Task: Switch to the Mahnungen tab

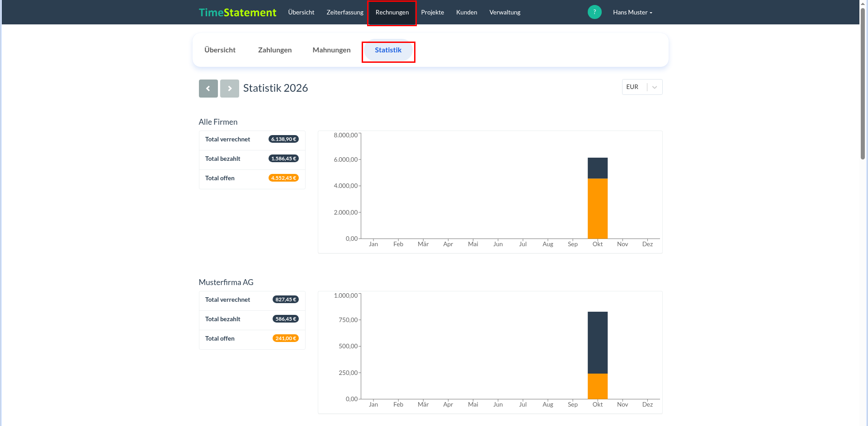Action: tap(331, 50)
